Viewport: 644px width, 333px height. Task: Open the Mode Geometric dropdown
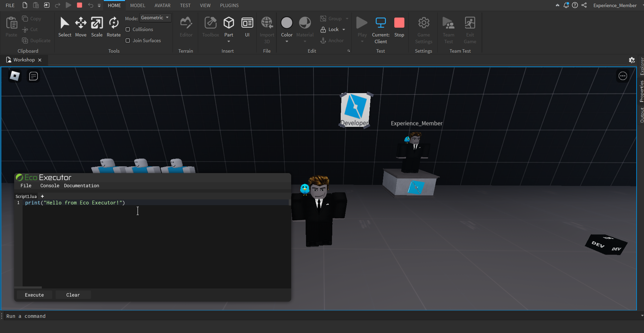point(155,18)
